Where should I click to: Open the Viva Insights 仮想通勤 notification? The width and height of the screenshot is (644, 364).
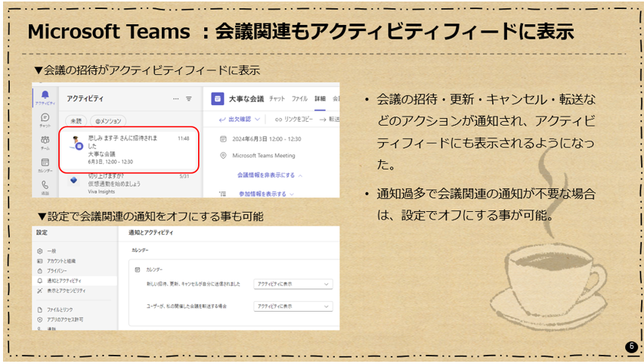pos(131,184)
